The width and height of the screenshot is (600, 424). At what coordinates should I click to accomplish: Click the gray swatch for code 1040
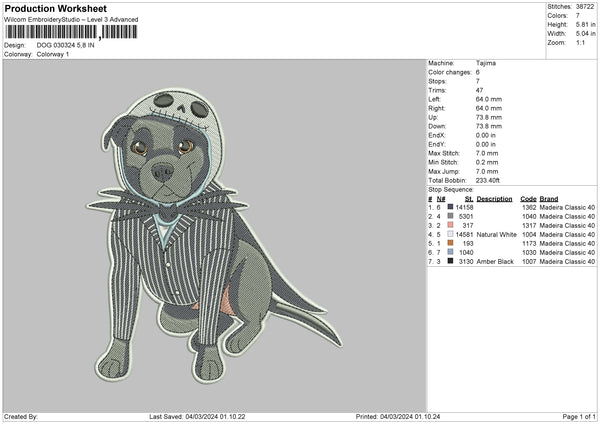point(450,216)
